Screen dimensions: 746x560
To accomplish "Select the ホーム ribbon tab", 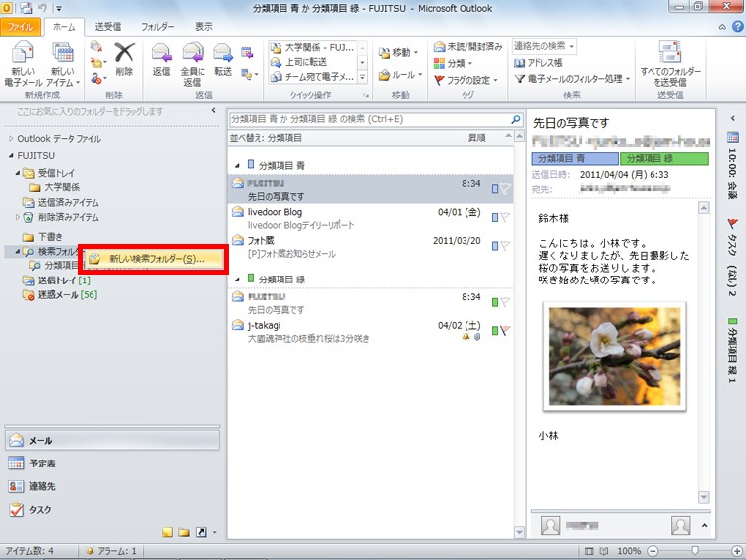I will 64,27.
